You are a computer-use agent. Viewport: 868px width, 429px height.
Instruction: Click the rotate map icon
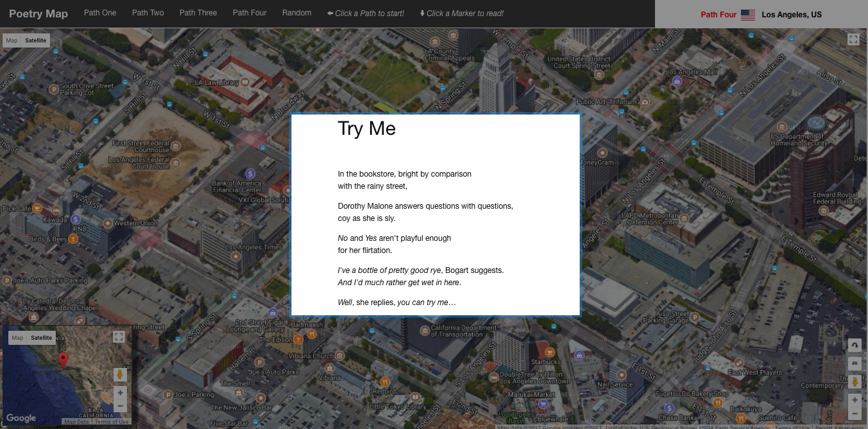tap(855, 345)
